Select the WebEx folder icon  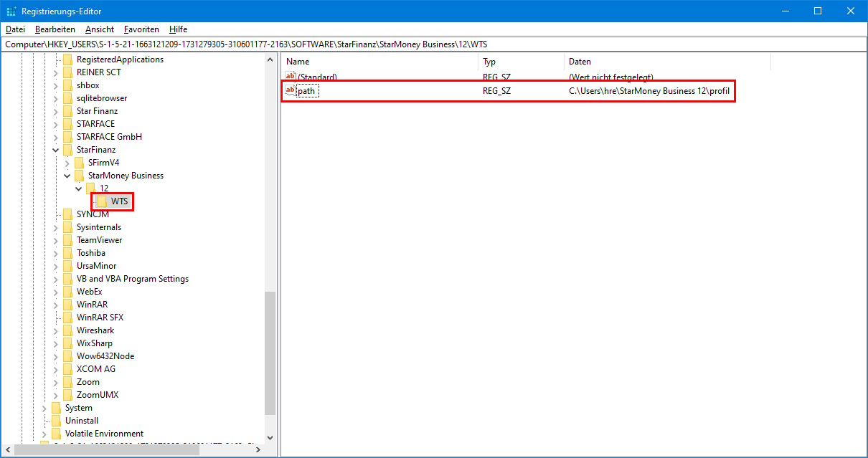[68, 292]
